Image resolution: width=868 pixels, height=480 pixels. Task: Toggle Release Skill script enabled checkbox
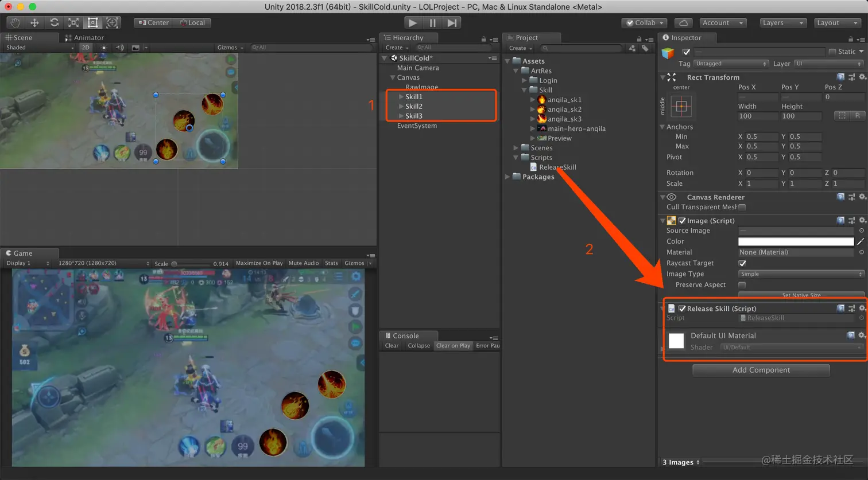click(682, 309)
